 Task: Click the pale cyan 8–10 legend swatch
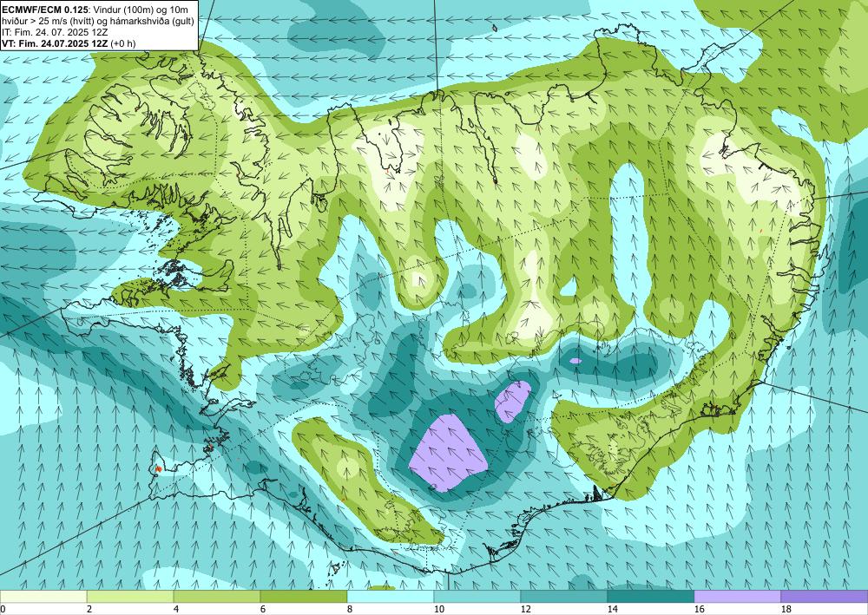391,596
